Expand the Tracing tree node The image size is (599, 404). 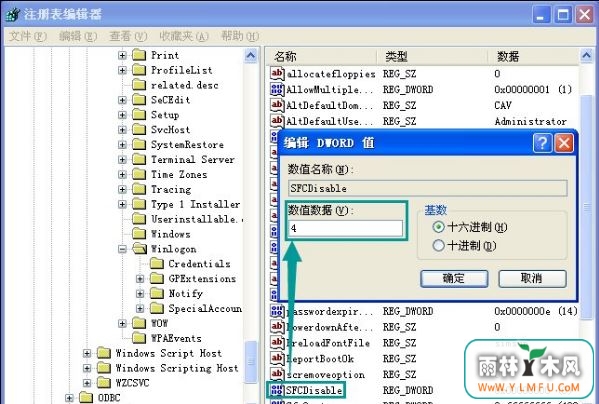coord(122,189)
